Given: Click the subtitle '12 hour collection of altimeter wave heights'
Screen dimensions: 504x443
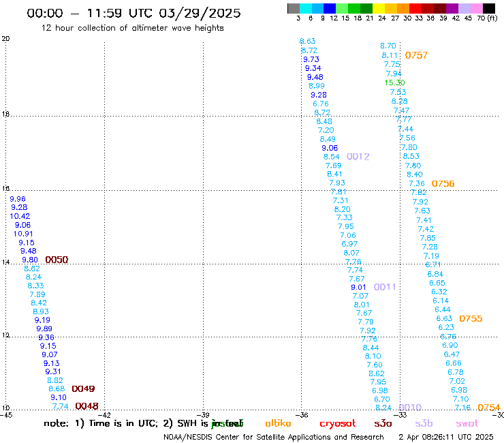Looking at the screenshot, I should (x=132, y=28).
